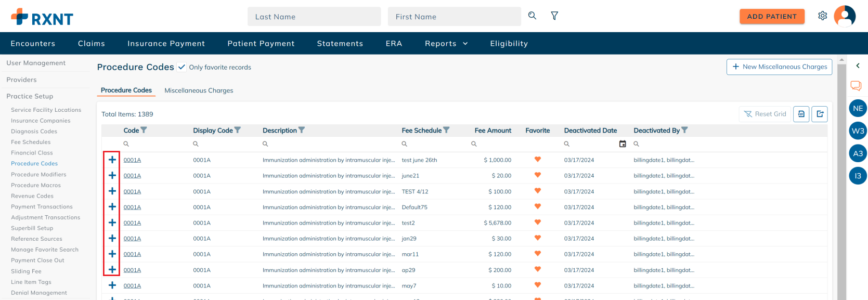The width and height of the screenshot is (868, 300).
Task: Collapse the right side panel chevron
Action: (858, 66)
